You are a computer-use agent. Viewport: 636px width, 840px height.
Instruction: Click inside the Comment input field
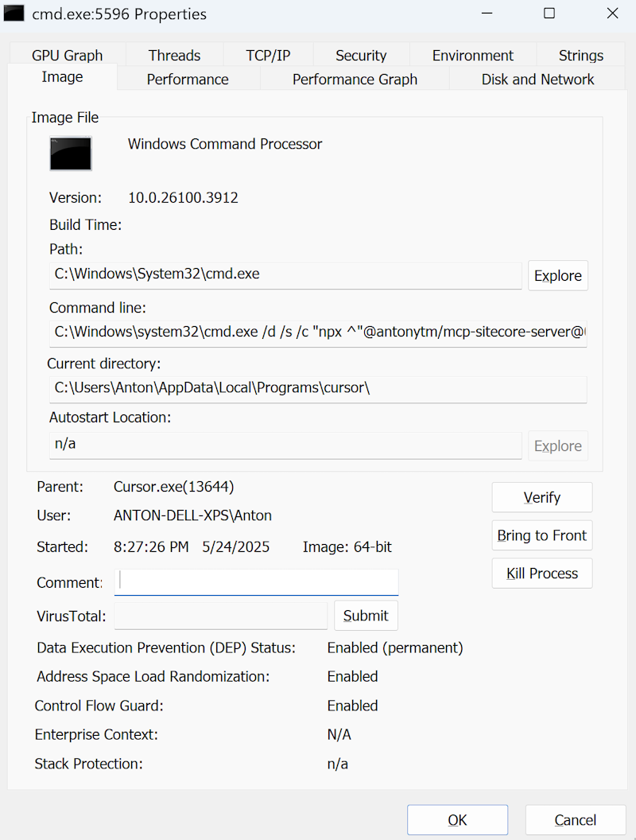click(x=256, y=582)
